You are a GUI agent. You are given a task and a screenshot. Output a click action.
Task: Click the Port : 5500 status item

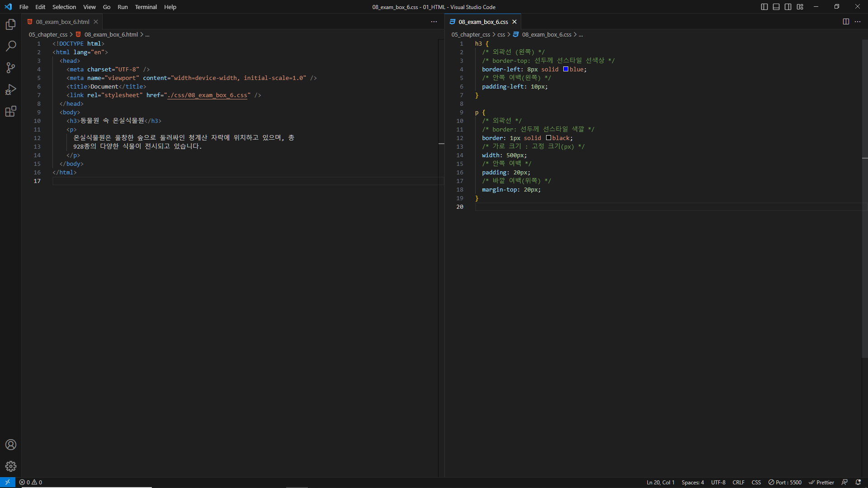(785, 482)
